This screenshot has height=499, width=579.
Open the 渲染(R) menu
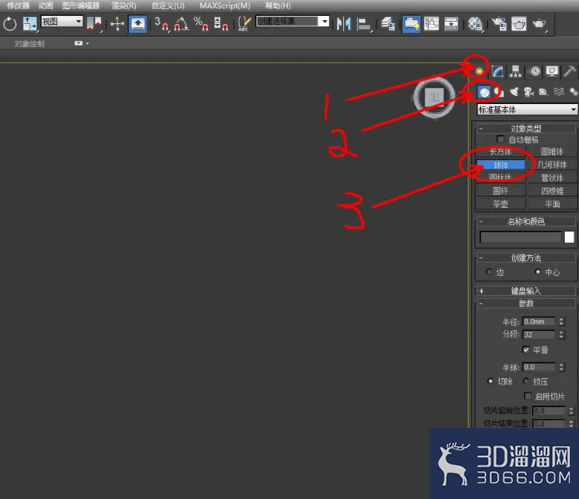click(124, 6)
